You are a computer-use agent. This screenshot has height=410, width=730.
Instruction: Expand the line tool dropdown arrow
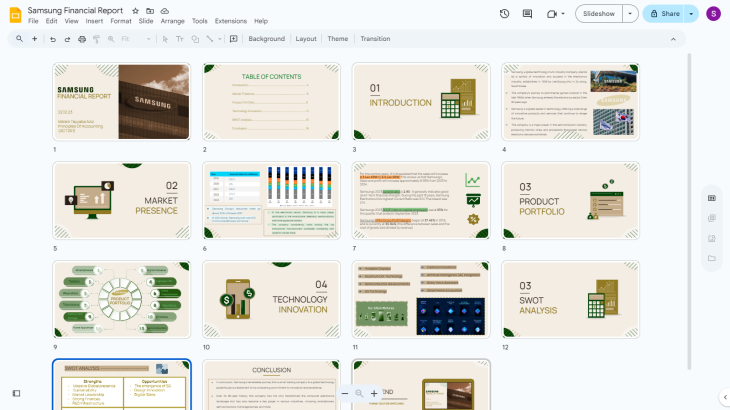220,39
